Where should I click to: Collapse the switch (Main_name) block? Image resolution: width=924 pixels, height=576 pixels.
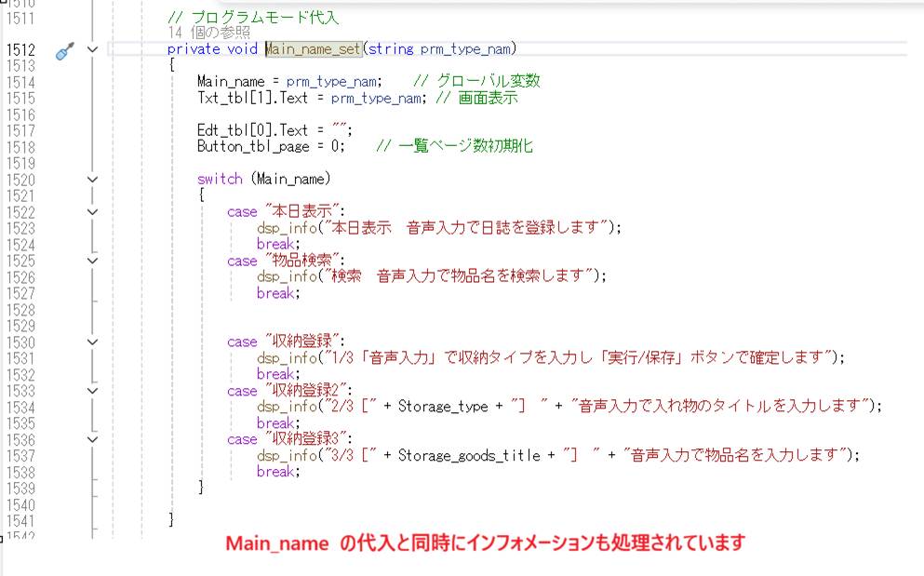[92, 179]
